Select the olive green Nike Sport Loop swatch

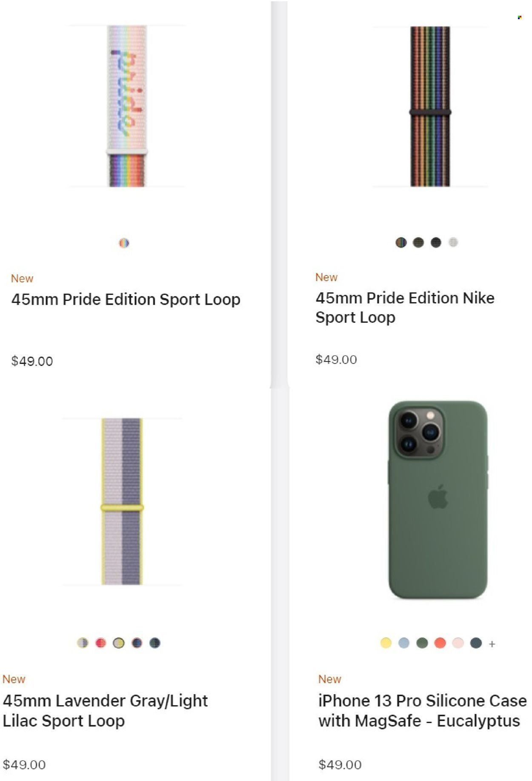[x=418, y=243]
